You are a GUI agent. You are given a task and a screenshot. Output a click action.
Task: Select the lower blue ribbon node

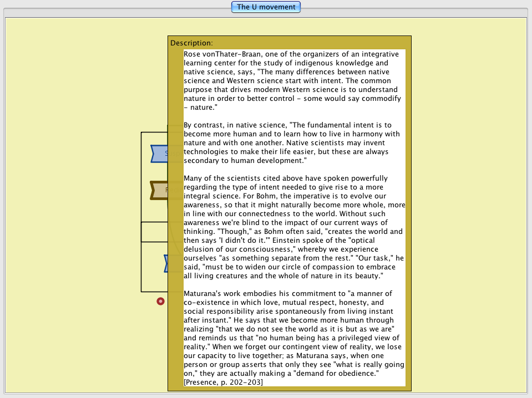(166, 264)
